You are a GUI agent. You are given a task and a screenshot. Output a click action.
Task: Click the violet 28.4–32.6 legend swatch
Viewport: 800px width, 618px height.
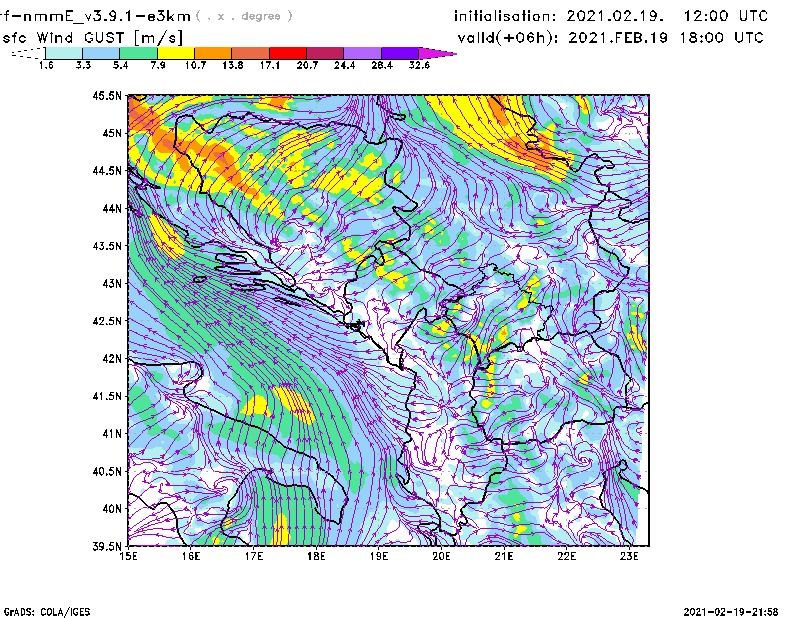pyautogui.click(x=400, y=53)
